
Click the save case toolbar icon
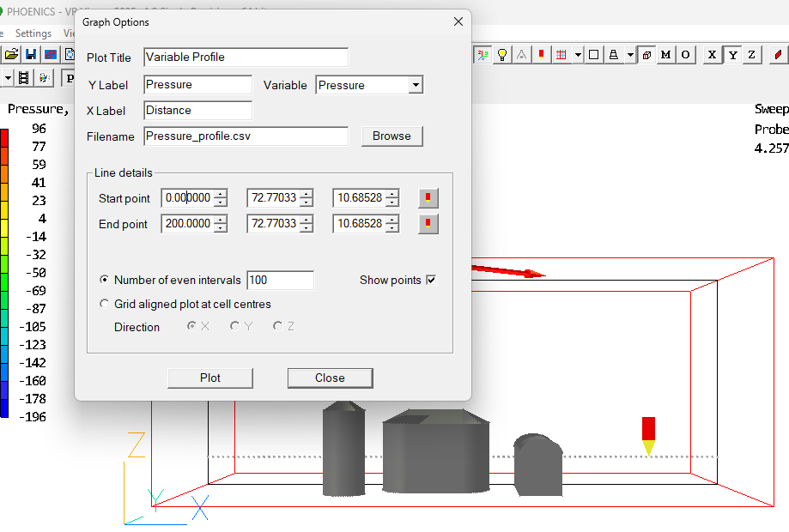[30, 53]
